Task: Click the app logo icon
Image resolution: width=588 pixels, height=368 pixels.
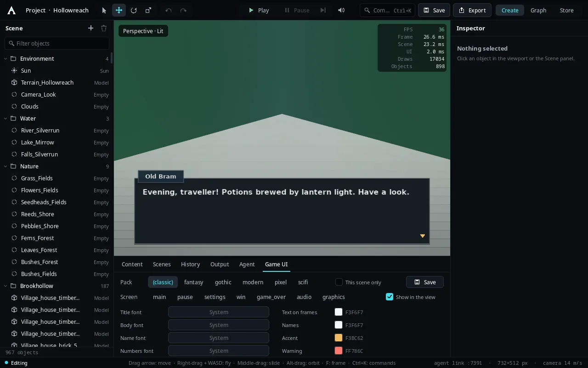Action: point(11,10)
